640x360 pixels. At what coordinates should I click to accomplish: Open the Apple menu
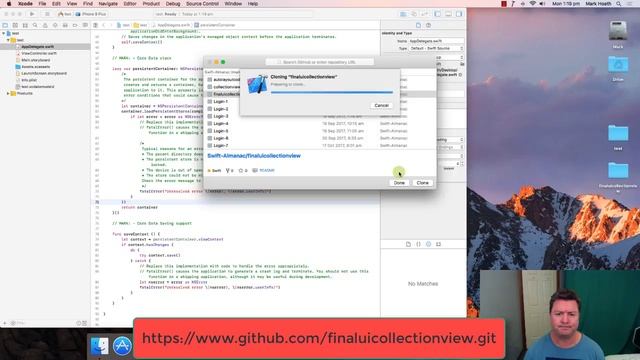coord(9,4)
